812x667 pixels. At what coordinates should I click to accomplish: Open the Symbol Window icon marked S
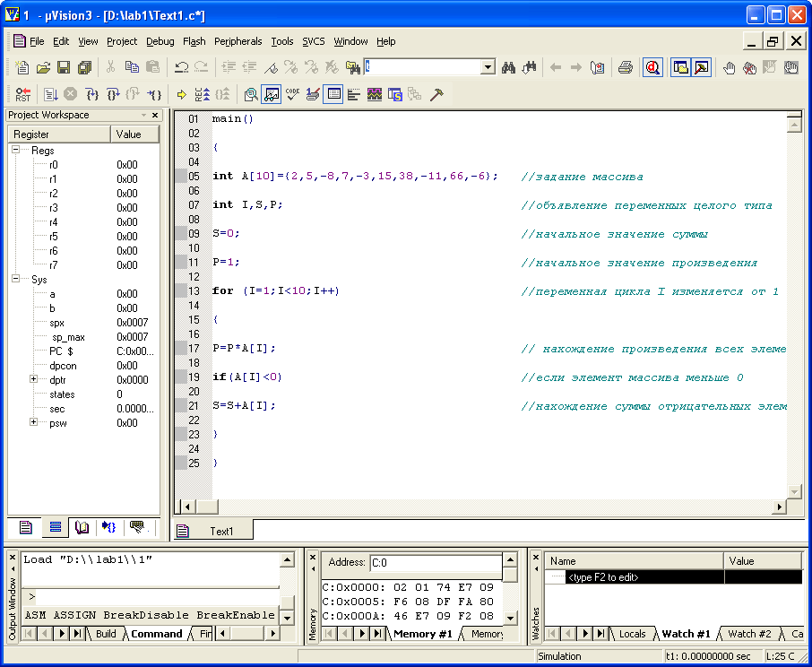click(x=394, y=94)
